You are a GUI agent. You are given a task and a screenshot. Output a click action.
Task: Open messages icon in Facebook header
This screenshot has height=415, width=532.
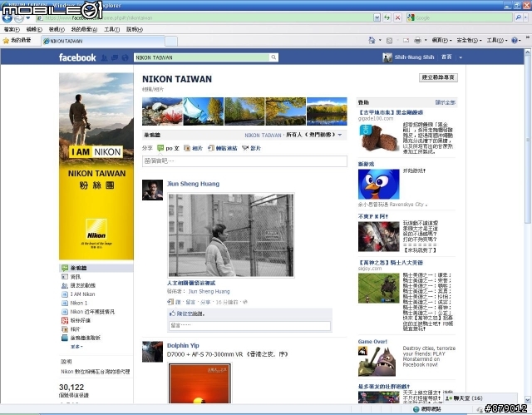click(x=115, y=57)
